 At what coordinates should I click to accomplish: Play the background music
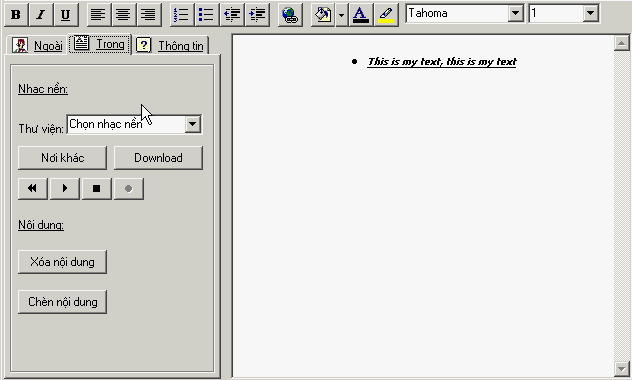coord(65,189)
